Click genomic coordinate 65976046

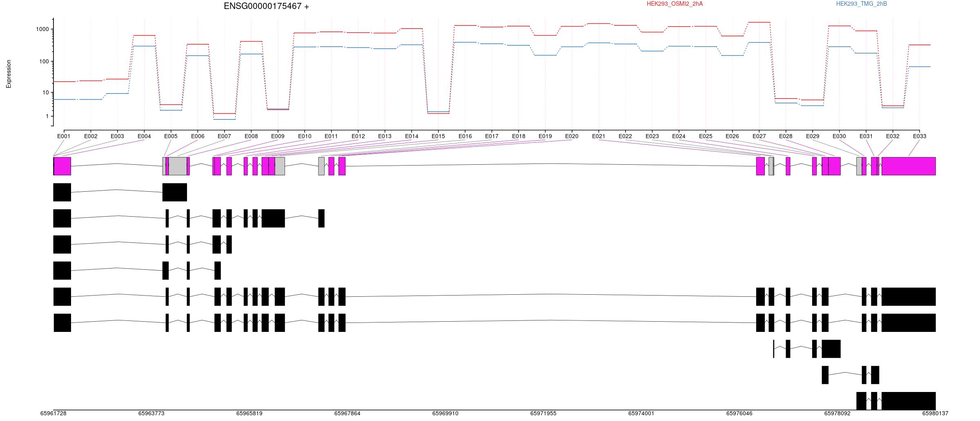[x=739, y=413]
